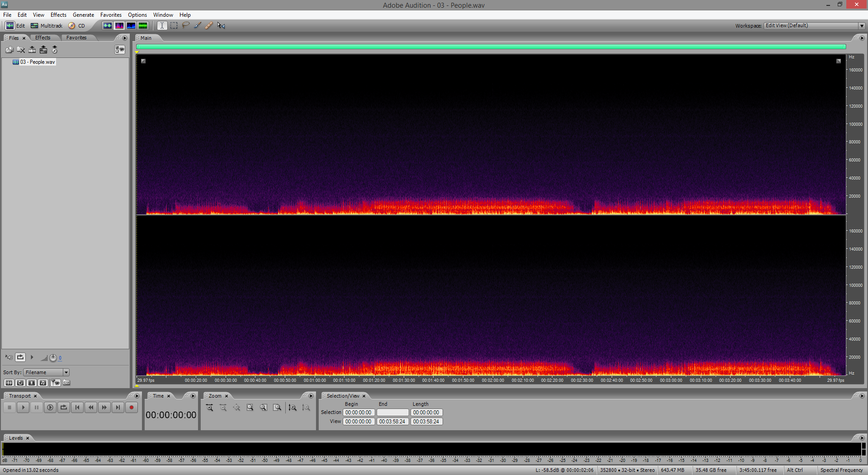Select the Marquee Selection tool
868x475 pixels.
pos(174,26)
